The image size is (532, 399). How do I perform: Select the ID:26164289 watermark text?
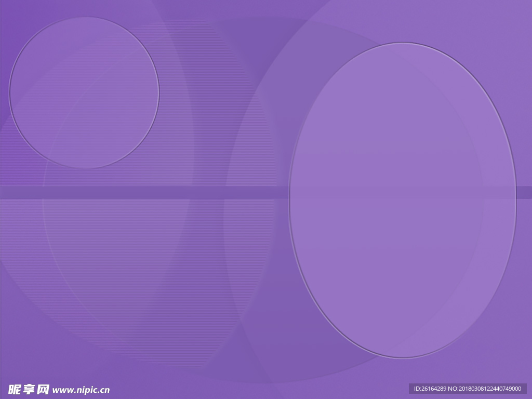tap(430, 389)
